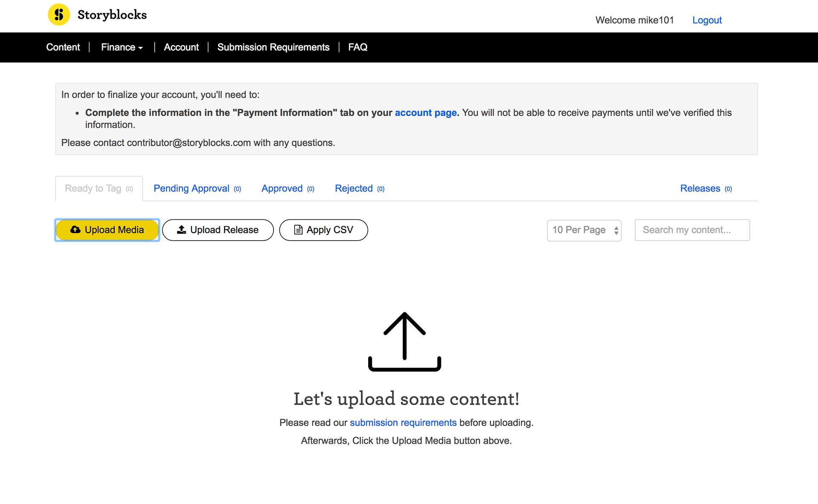
Task: Click Logout to sign out
Action: (707, 20)
